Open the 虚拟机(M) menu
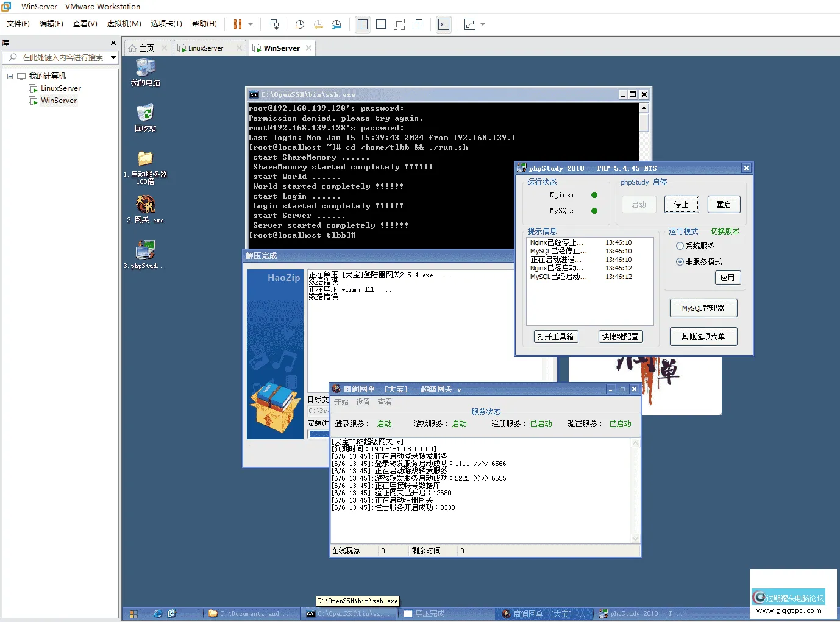Screen dimensions: 840x622 pos(124,24)
